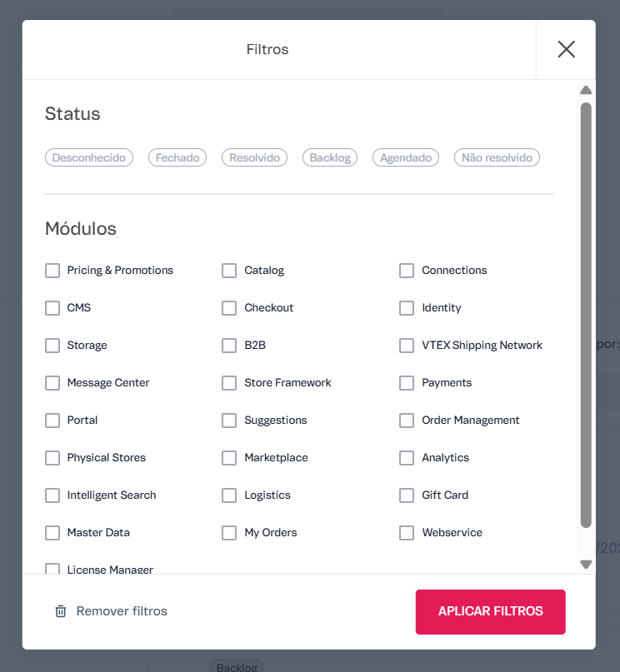Enable the Catalog checkbox
Viewport: 620px width, 672px height.
tap(229, 271)
